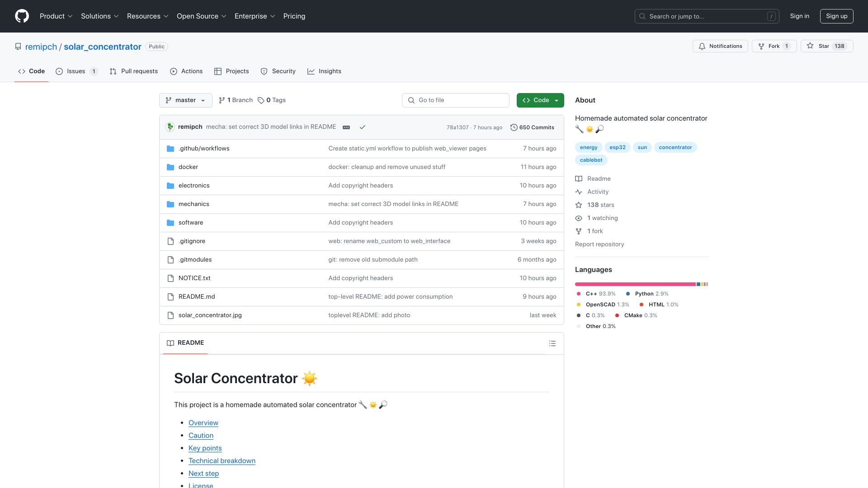Click the folder icon beside software
This screenshot has width=868, height=488.
pyautogui.click(x=170, y=223)
